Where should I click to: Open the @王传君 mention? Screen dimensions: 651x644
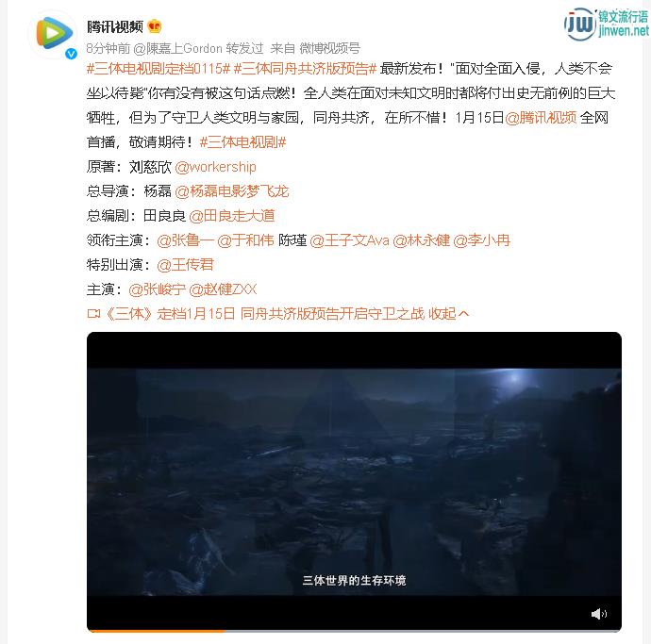(185, 265)
